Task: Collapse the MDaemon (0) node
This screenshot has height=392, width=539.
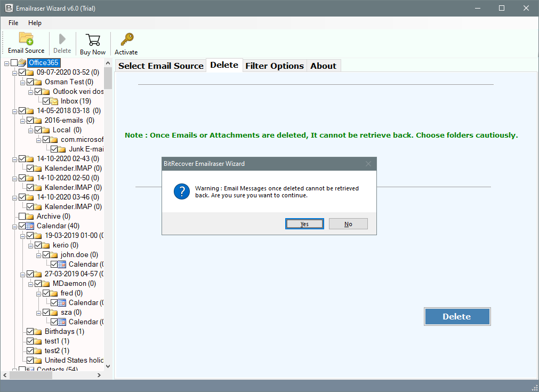Action: click(30, 284)
